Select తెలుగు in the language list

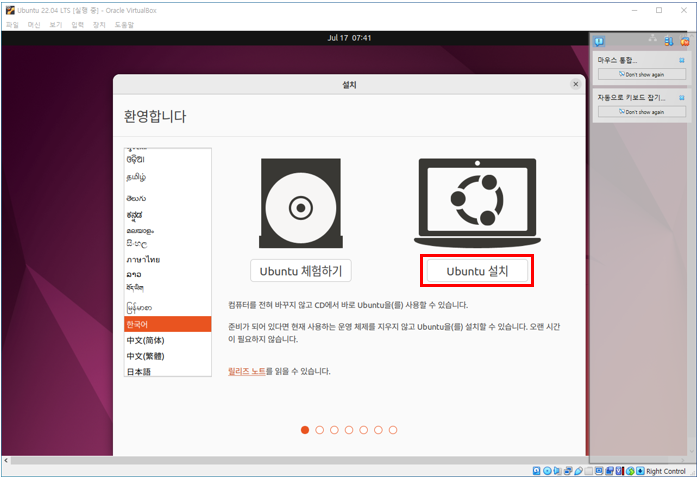[x=168, y=198]
